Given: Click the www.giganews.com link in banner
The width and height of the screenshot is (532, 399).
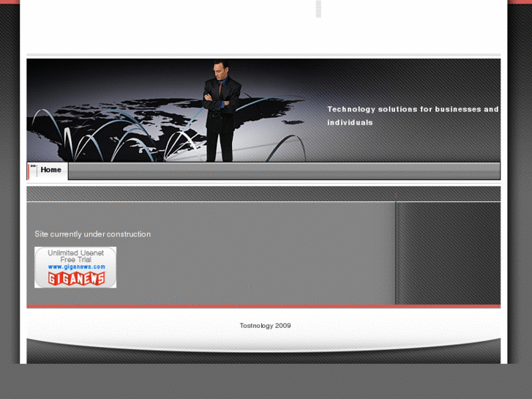Looking at the screenshot, I should tap(76, 267).
